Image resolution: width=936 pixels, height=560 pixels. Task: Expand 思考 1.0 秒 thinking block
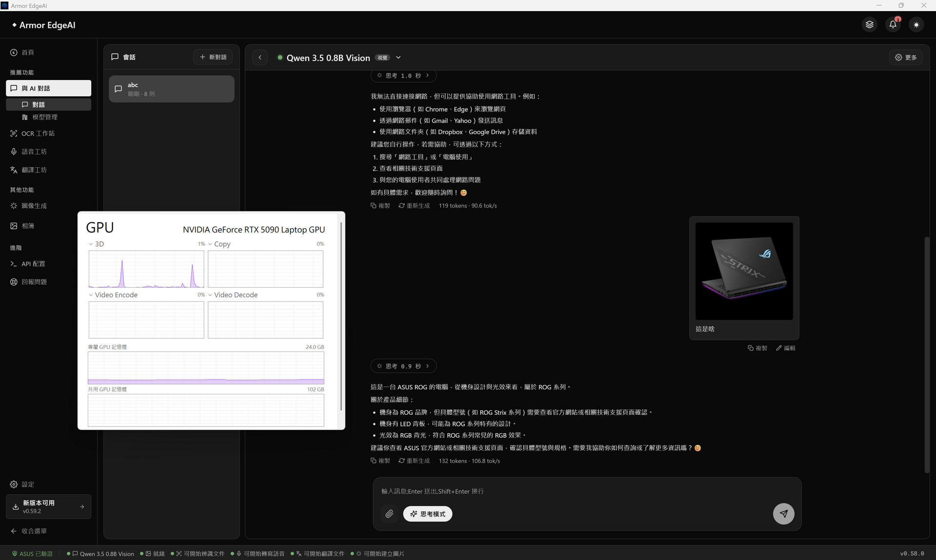(x=403, y=76)
